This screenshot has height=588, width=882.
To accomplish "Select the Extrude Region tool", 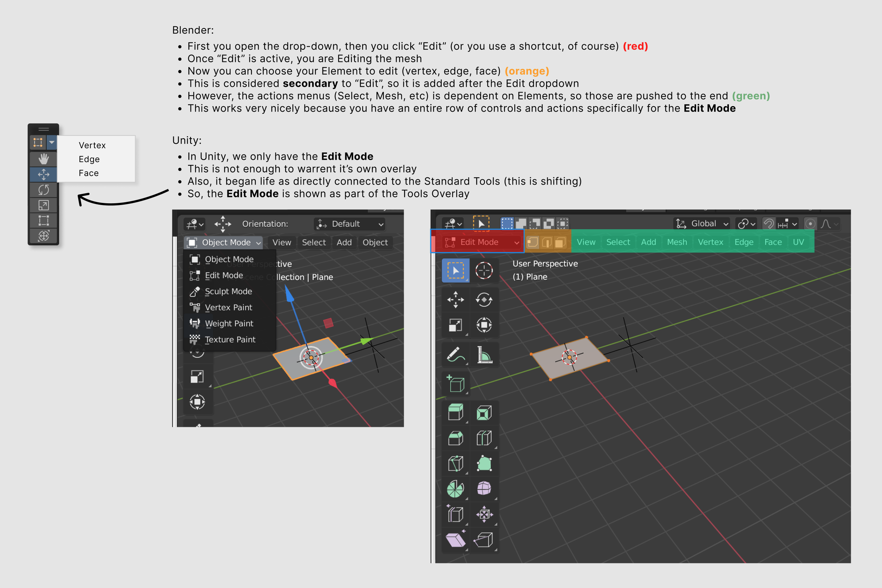I will click(x=456, y=413).
